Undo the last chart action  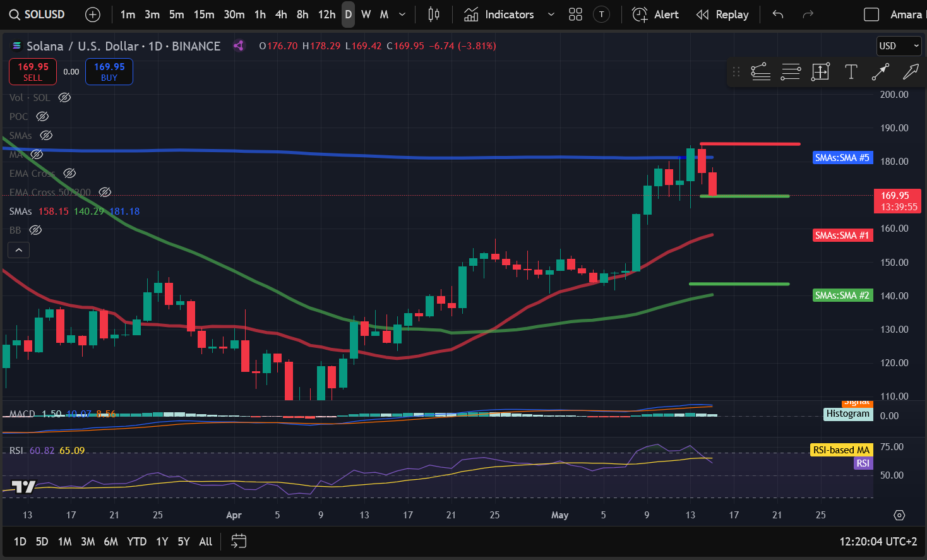point(778,15)
